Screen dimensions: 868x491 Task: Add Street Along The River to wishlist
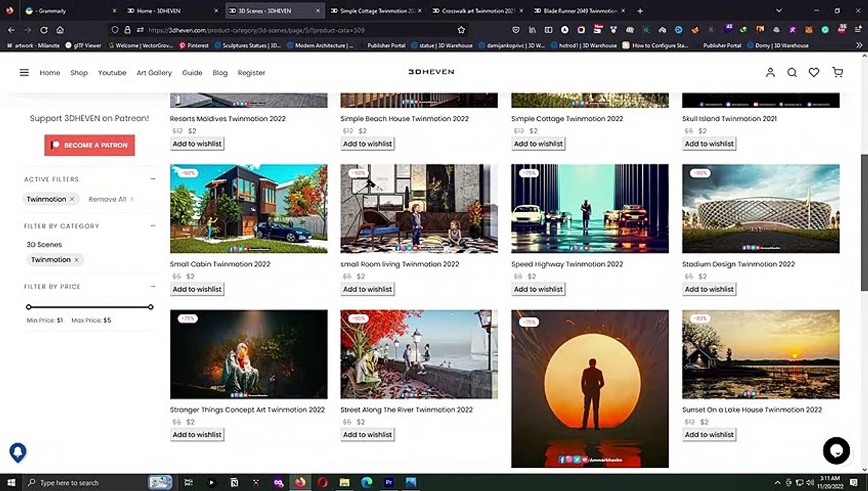[368, 434]
